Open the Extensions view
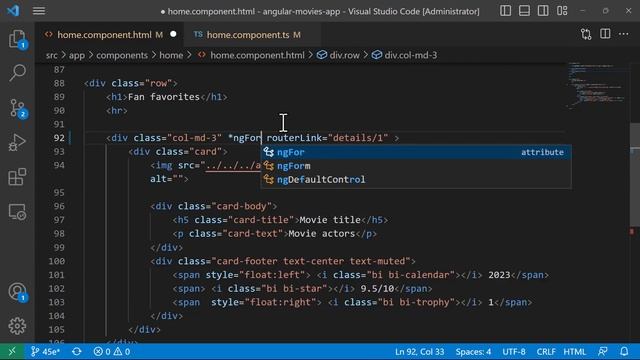This screenshot has width=640, height=360. click(17, 177)
